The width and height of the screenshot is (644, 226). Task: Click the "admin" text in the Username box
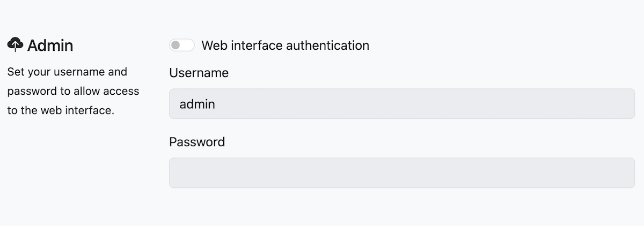(197, 104)
